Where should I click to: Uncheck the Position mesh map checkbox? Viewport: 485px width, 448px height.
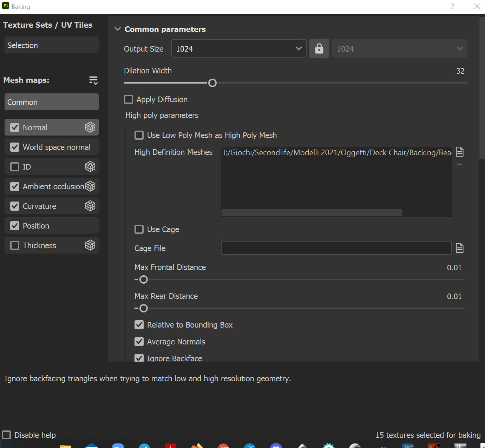[15, 226]
